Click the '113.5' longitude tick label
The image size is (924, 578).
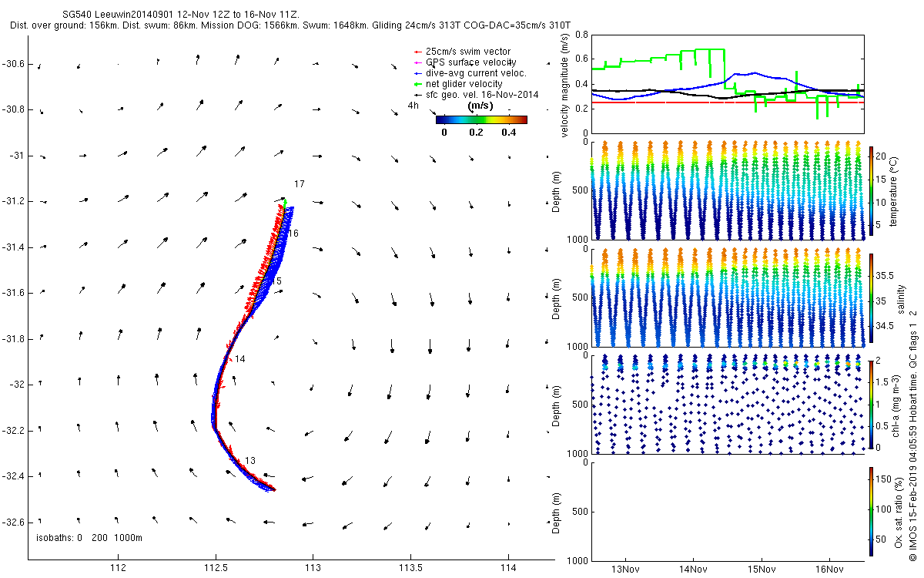coord(411,568)
